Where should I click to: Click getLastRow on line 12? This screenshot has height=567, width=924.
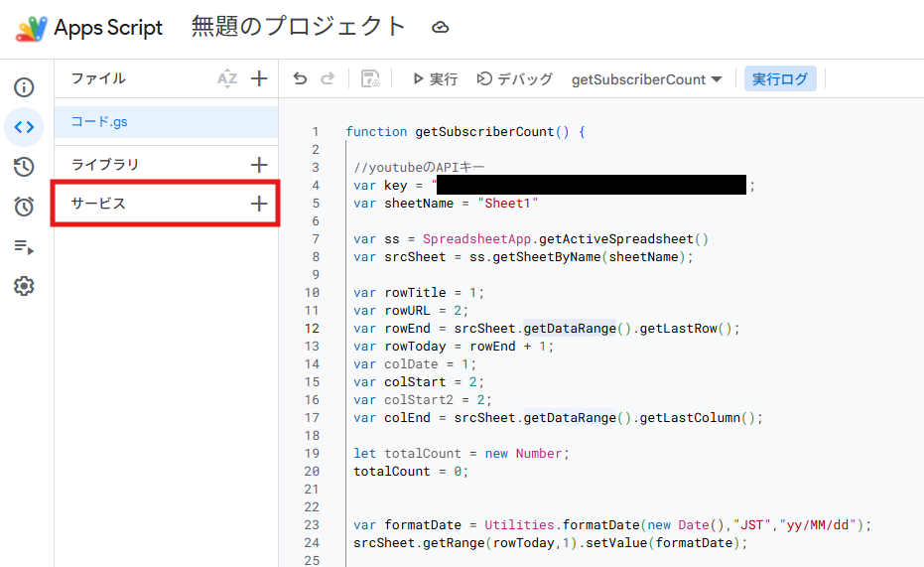click(x=678, y=329)
